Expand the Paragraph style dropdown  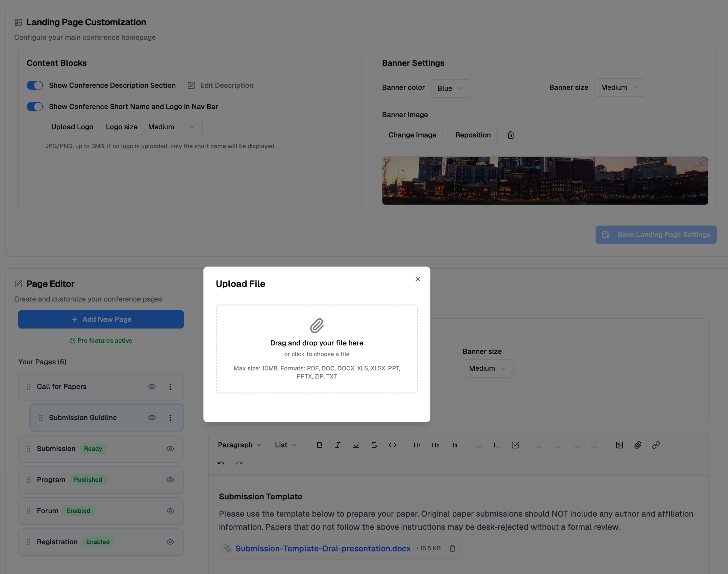240,445
